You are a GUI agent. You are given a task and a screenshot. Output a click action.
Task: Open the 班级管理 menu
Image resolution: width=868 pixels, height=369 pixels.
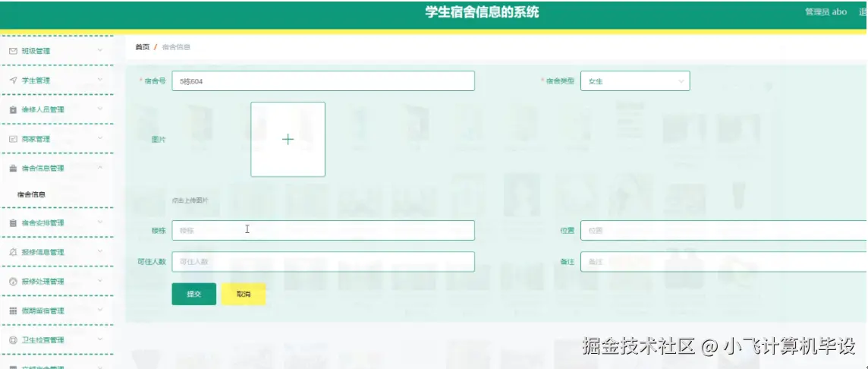pos(56,51)
